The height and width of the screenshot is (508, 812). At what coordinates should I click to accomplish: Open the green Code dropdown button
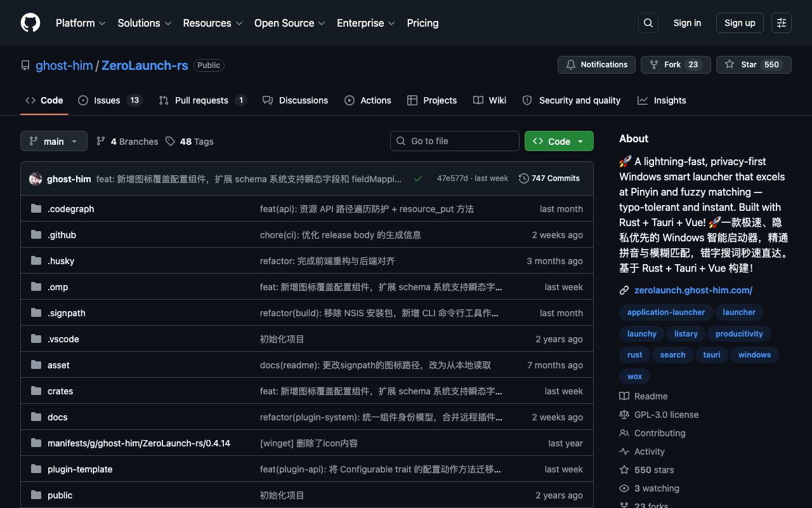(559, 141)
